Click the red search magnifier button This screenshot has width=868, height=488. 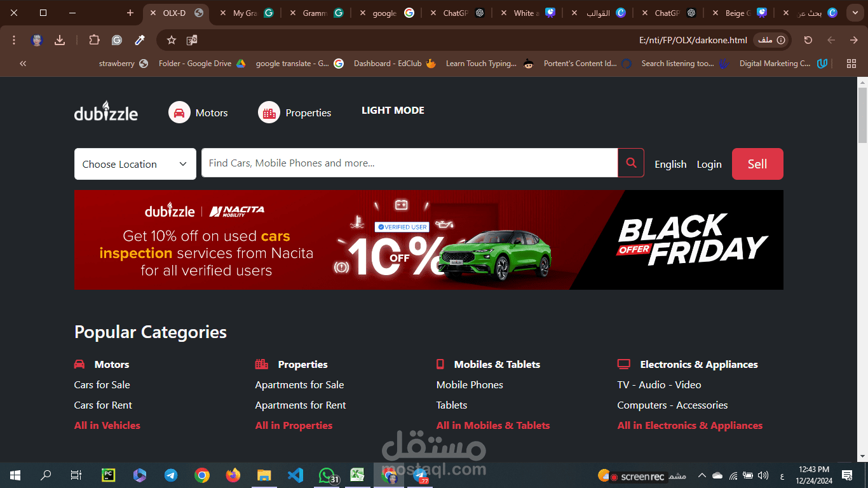point(631,163)
